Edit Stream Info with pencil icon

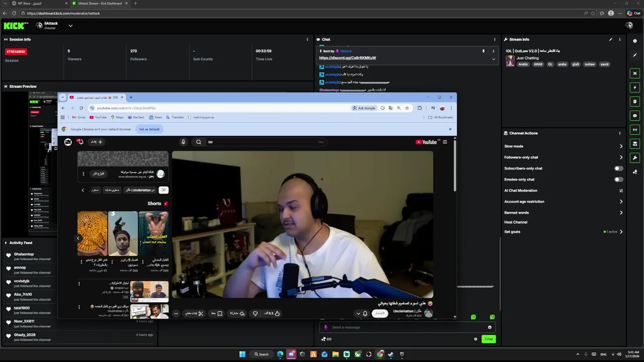pos(611,39)
